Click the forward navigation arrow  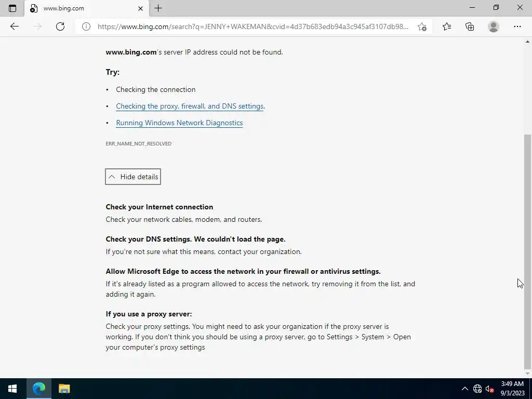[x=37, y=26]
